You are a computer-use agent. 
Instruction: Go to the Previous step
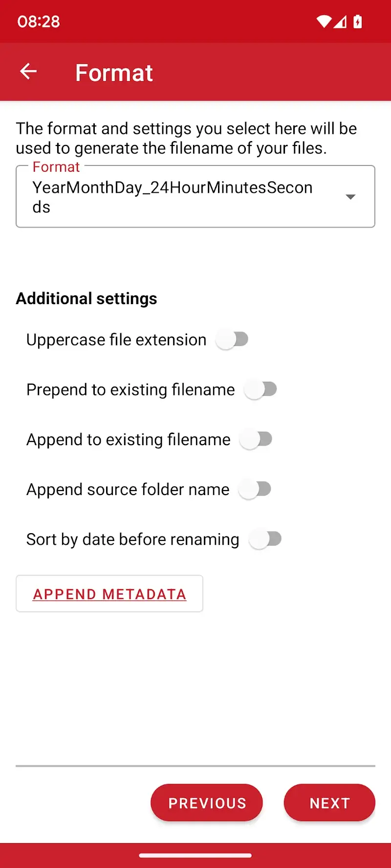pyautogui.click(x=207, y=803)
